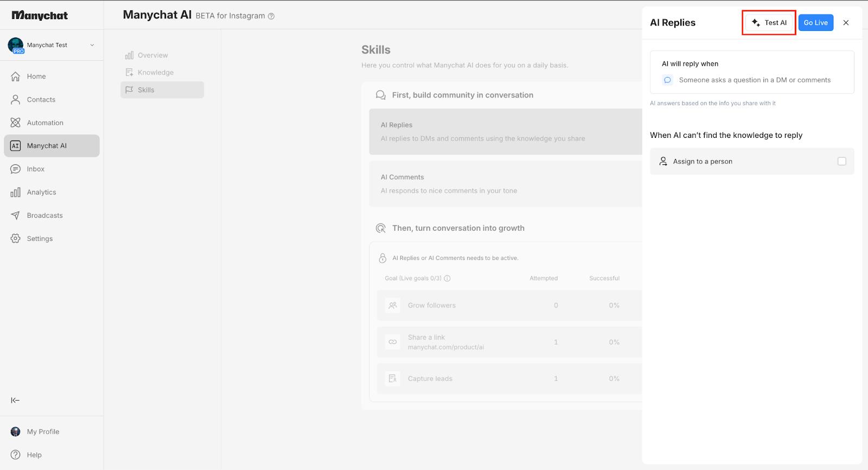
Task: Click the Settings gear icon
Action: pos(16,239)
